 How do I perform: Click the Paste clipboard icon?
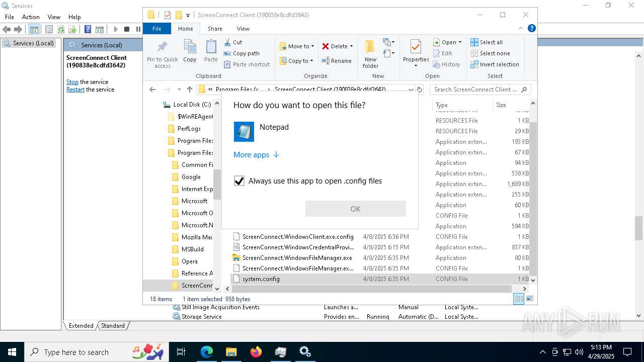pyautogui.click(x=211, y=47)
